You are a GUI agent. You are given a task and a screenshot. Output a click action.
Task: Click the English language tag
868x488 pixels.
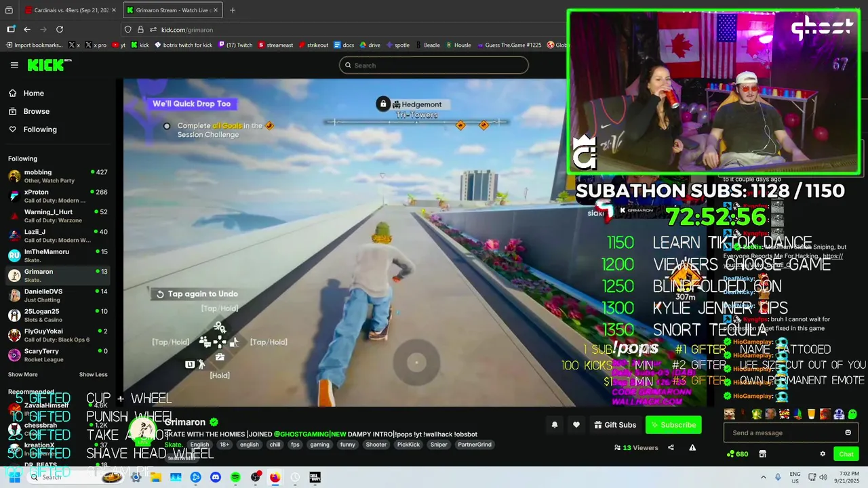click(199, 445)
